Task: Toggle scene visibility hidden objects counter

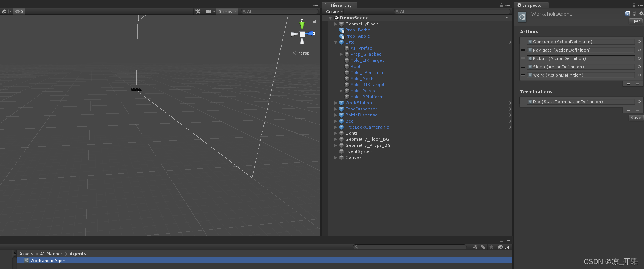Action: tap(19, 11)
